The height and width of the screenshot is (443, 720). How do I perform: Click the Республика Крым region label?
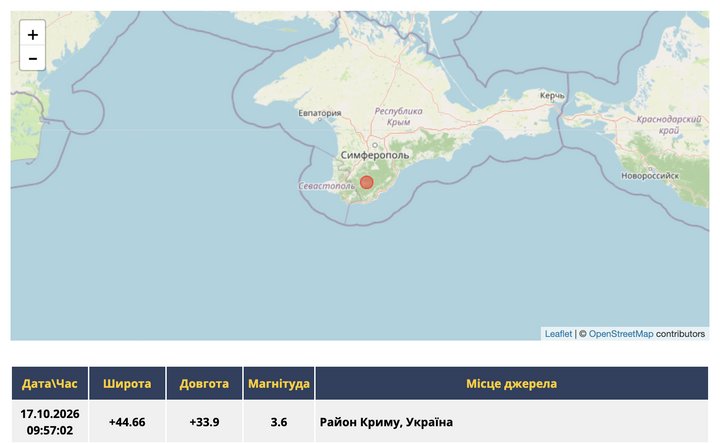click(398, 117)
